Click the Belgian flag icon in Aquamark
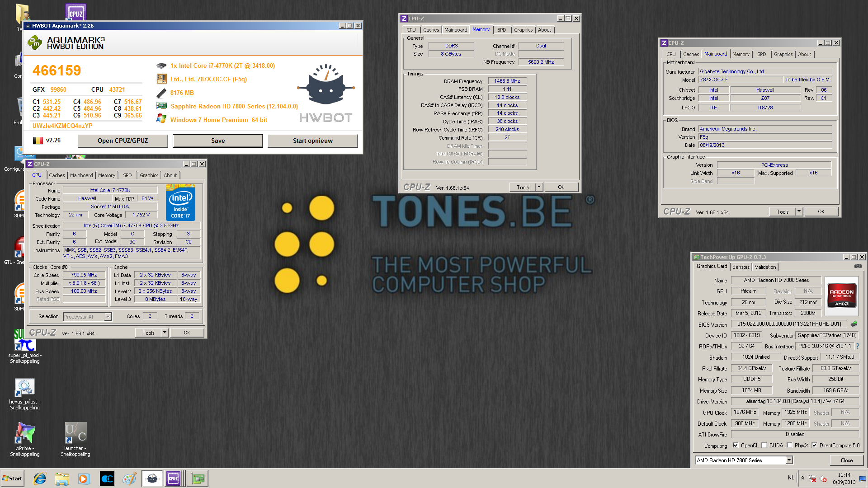Image resolution: width=868 pixels, height=488 pixels. (38, 141)
